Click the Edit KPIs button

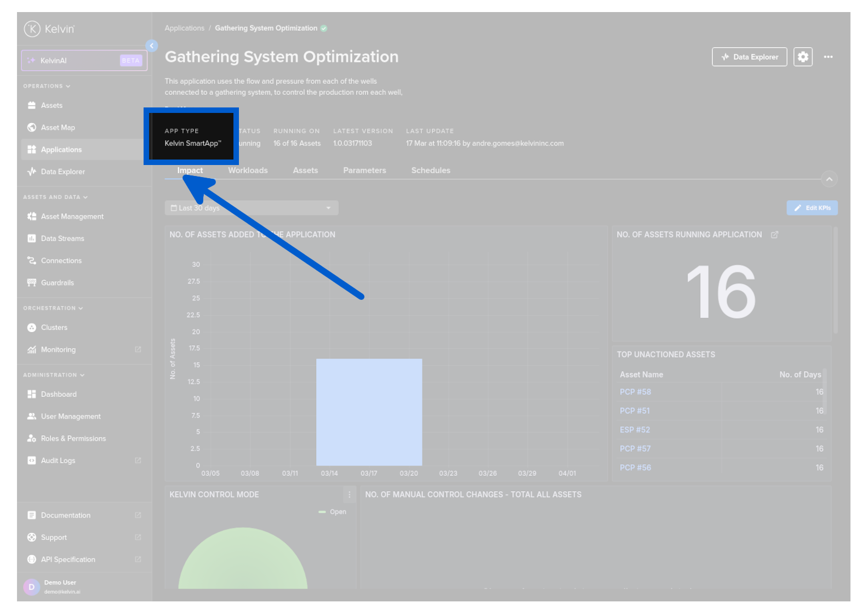(x=812, y=208)
